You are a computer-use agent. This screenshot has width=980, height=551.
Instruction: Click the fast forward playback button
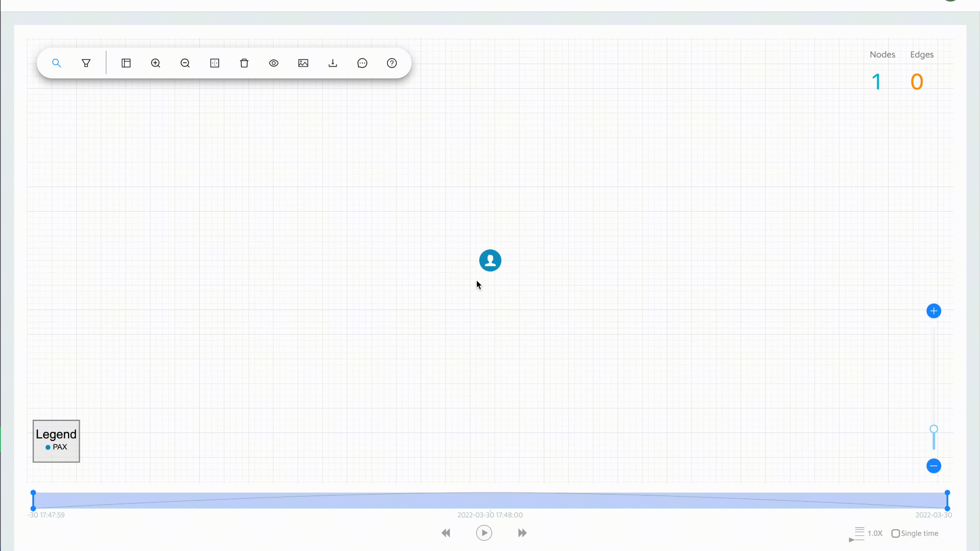click(x=522, y=533)
